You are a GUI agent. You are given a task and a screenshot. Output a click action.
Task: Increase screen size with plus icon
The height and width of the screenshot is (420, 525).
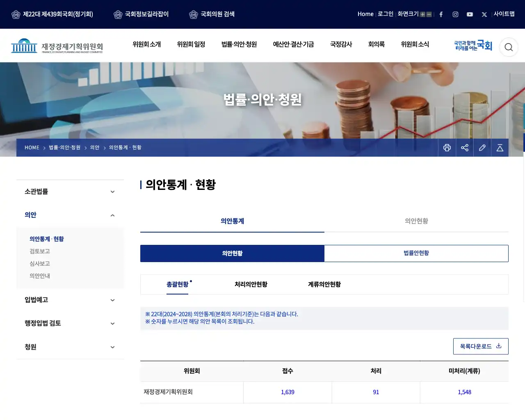point(422,14)
